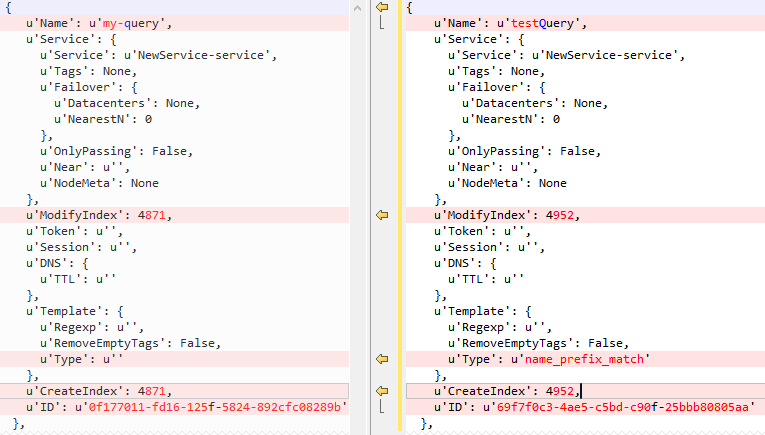
Task: Click the Failover line in the left pane
Action: [x=89, y=87]
